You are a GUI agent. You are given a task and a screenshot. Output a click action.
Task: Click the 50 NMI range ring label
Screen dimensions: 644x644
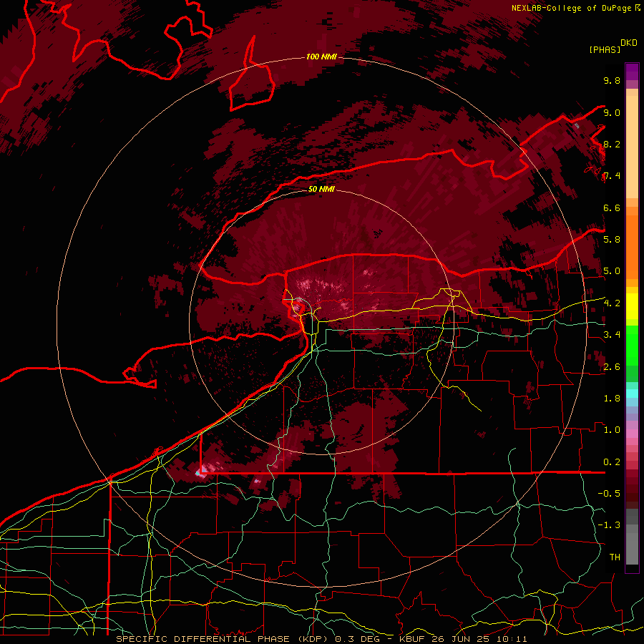[321, 190]
